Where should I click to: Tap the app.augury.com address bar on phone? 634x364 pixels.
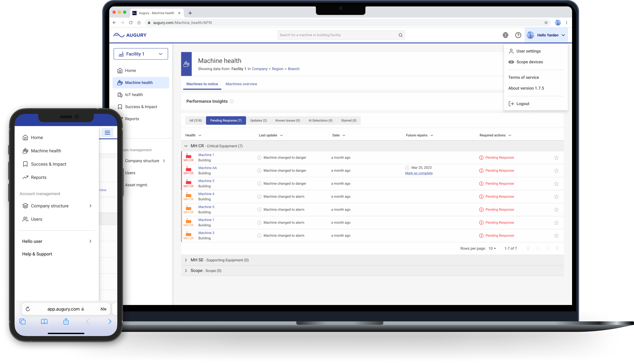point(66,309)
